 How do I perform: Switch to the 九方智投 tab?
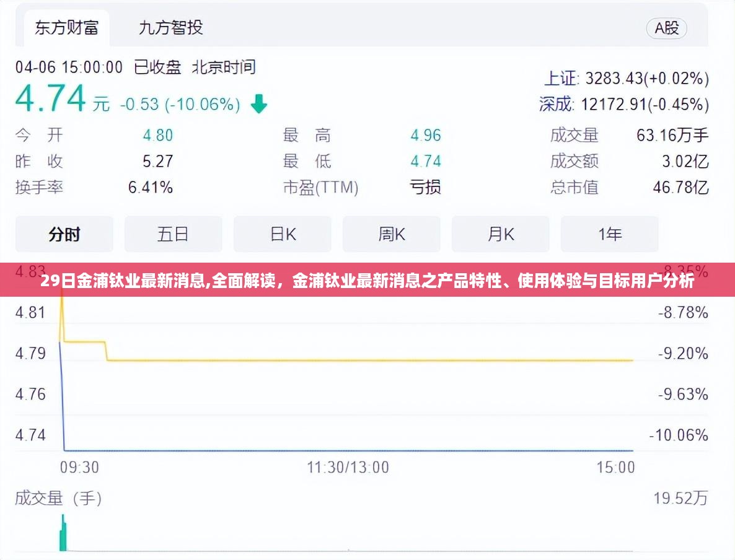pos(170,28)
